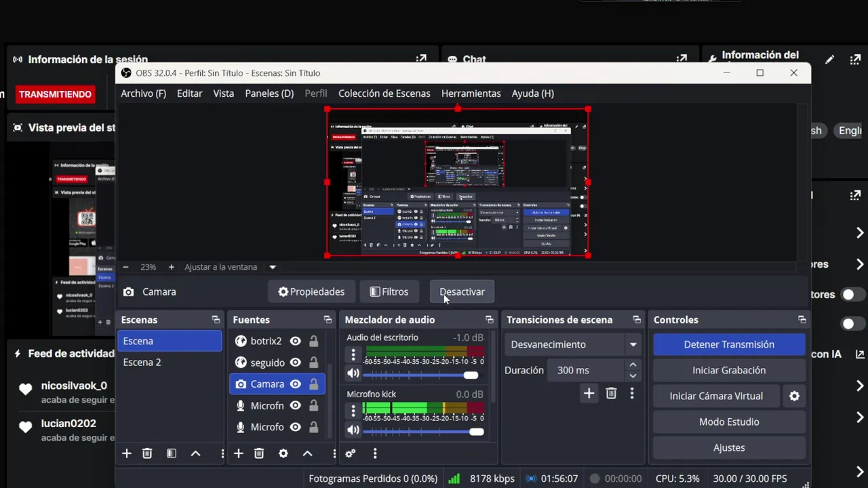Viewport: 868px width, 488px height.
Task: Open Filtros for selected source
Action: [389, 291]
